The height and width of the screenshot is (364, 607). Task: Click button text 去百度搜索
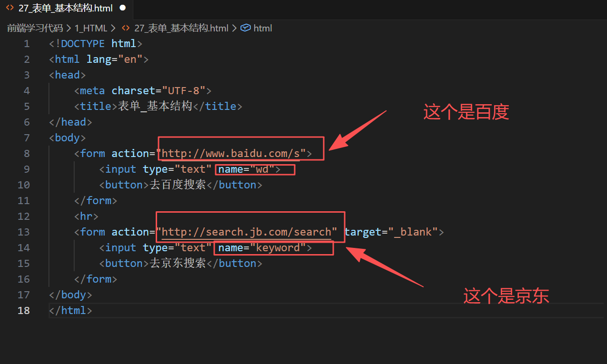(178, 185)
